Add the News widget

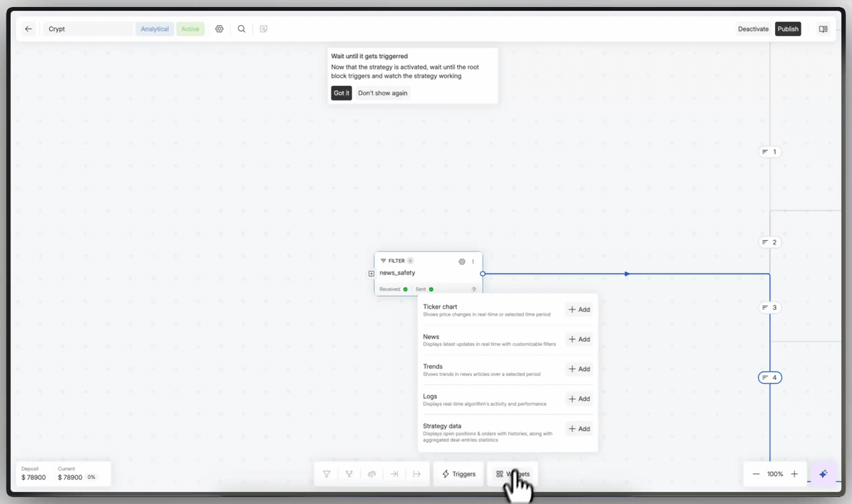(579, 339)
